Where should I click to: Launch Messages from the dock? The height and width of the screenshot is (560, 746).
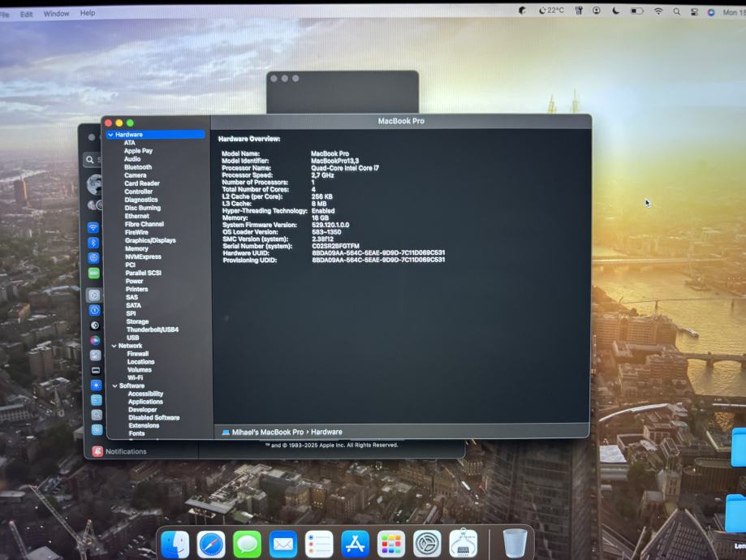click(x=248, y=543)
